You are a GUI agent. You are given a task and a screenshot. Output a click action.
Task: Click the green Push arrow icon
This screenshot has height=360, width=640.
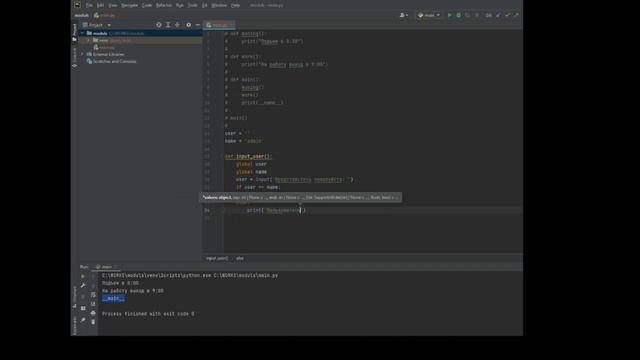[x=516, y=15]
